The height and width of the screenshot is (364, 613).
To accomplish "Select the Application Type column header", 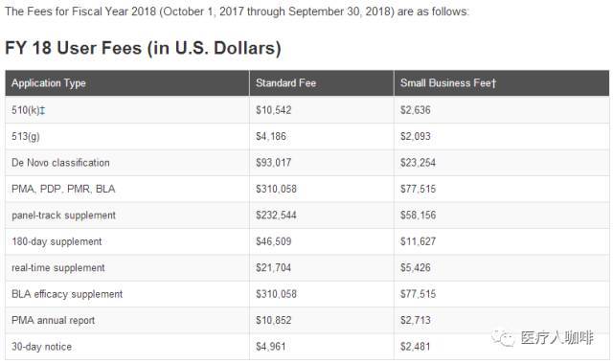I will [49, 83].
